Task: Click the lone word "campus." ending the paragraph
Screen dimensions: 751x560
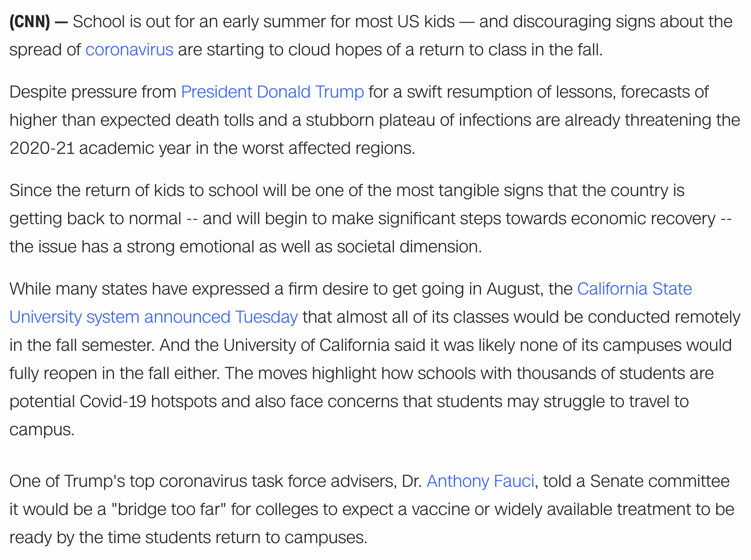Action: point(42,430)
